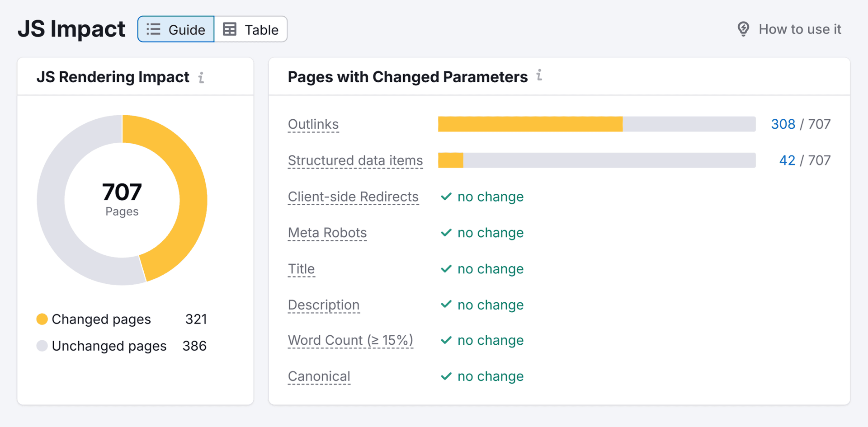Open the How to use it link
Screen dimensions: 868x427
point(799,29)
